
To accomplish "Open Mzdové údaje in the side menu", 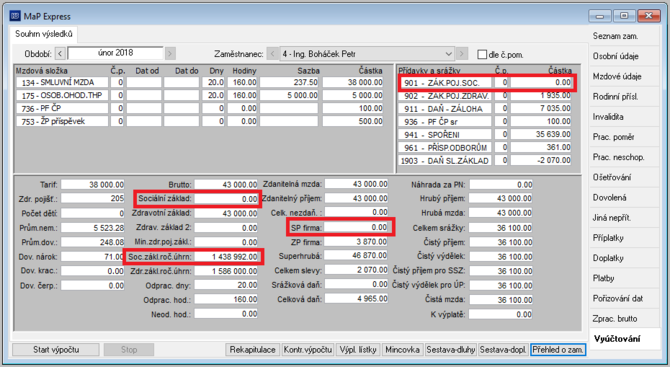I will click(x=624, y=76).
